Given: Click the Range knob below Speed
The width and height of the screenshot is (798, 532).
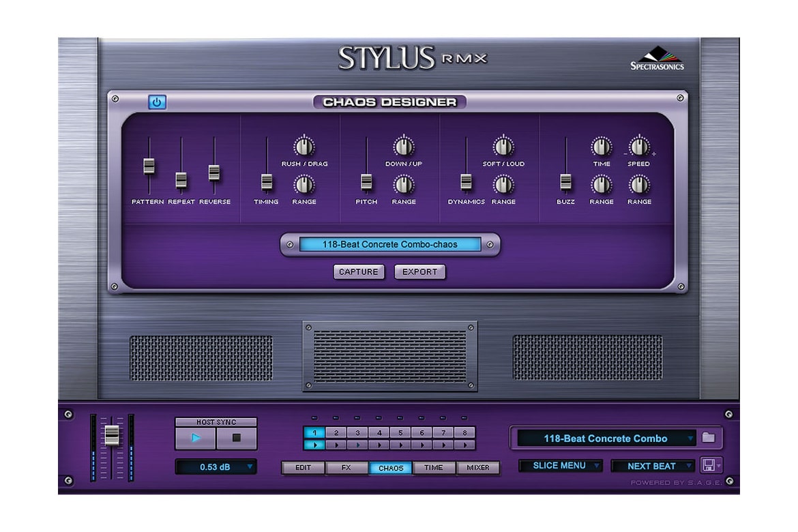Looking at the screenshot, I should 639,185.
